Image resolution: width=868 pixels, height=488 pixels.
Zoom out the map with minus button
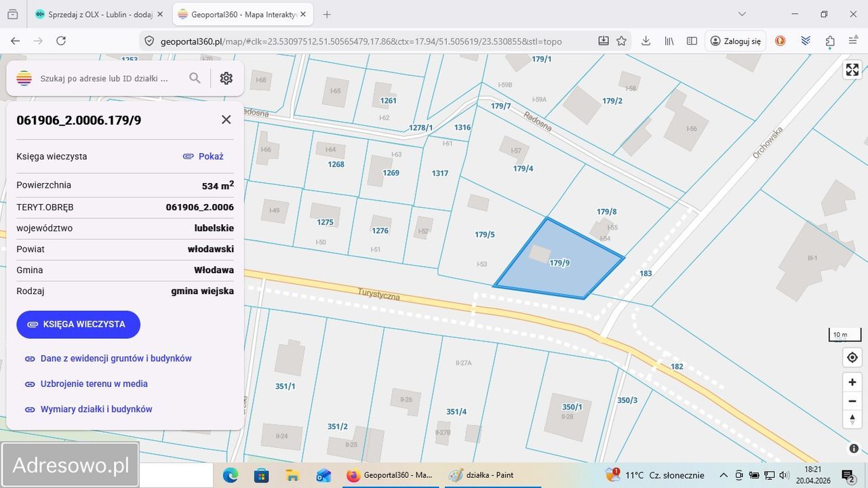pyautogui.click(x=852, y=401)
